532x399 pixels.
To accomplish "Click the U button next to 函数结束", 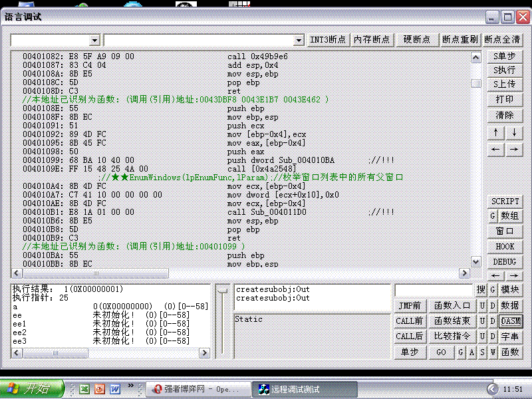I will [x=482, y=321].
